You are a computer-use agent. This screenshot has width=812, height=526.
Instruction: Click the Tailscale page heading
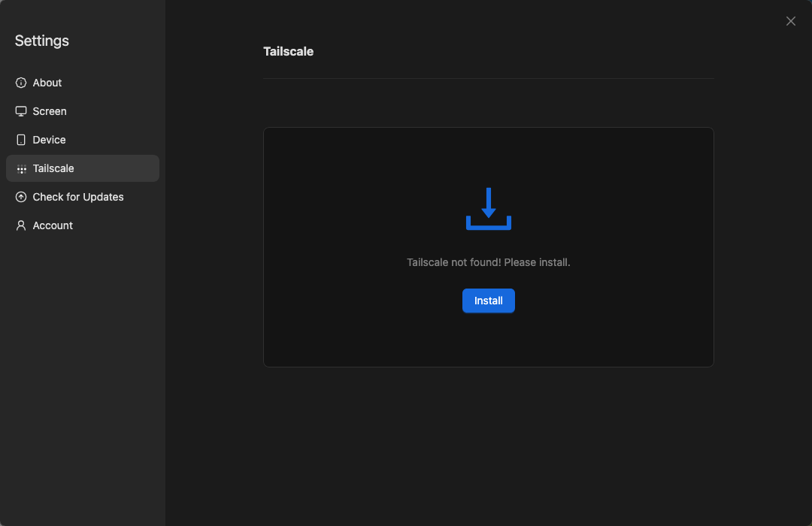[289, 51]
